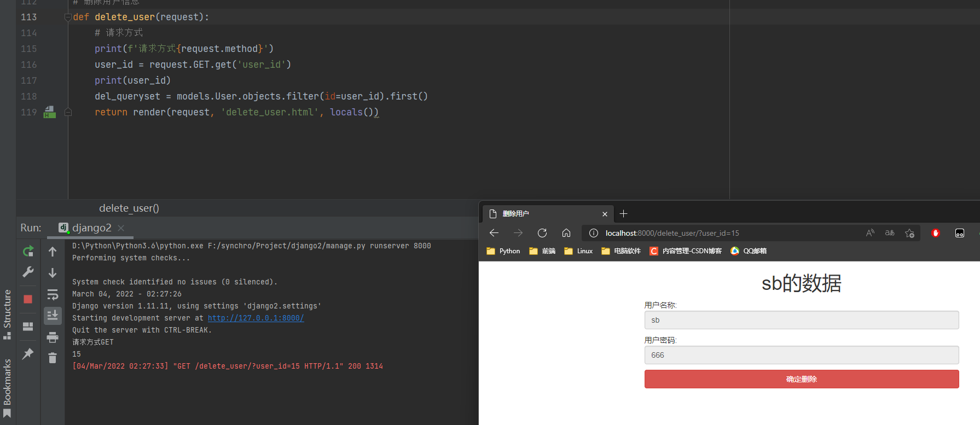Restore the run window layout
The width and height of the screenshot is (980, 425).
tap(28, 327)
